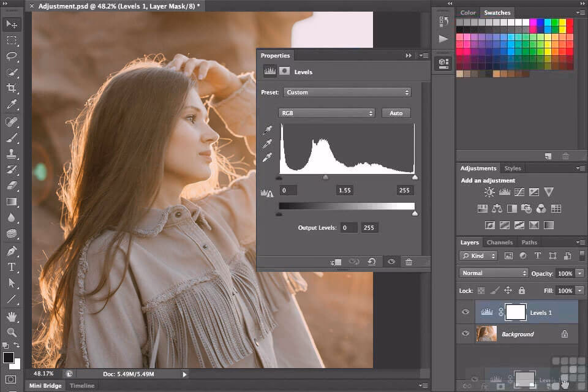The width and height of the screenshot is (588, 392).
Task: Switch to the Styles tab
Action: (512, 168)
